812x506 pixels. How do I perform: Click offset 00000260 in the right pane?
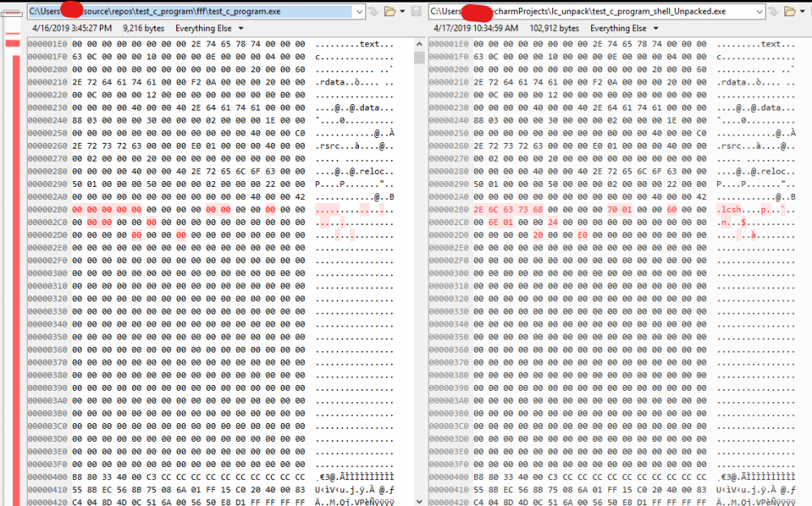click(x=448, y=146)
